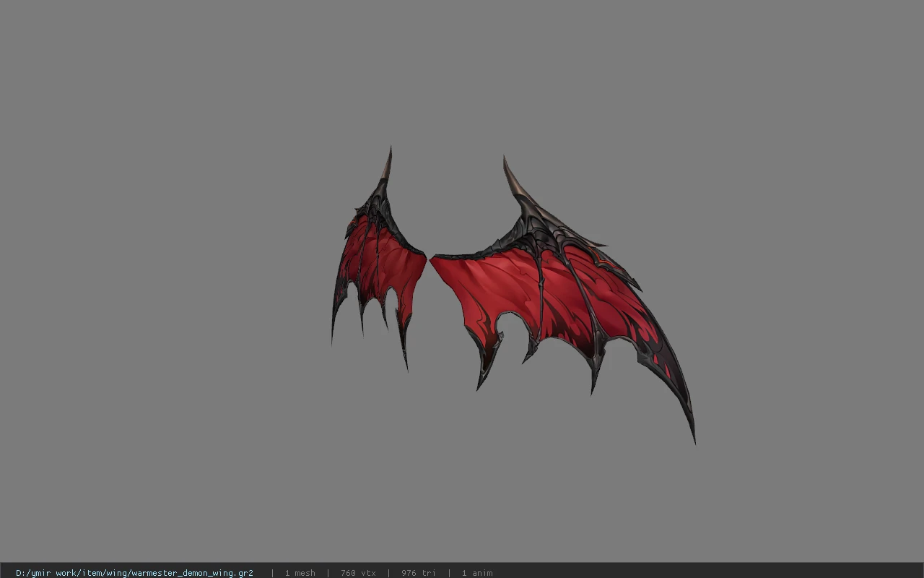Click the '1 anim' status entry

coord(477,573)
